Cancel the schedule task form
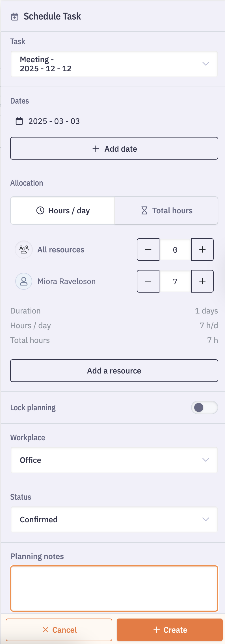 click(x=59, y=630)
